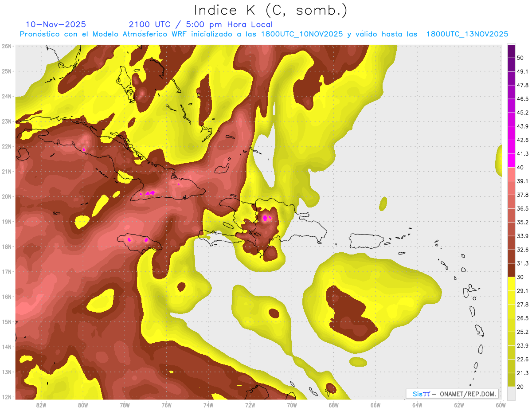The height and width of the screenshot is (411, 532).
Task: Click the '1800UTC_13NOV2025' valid-until text
Action: click(x=467, y=34)
